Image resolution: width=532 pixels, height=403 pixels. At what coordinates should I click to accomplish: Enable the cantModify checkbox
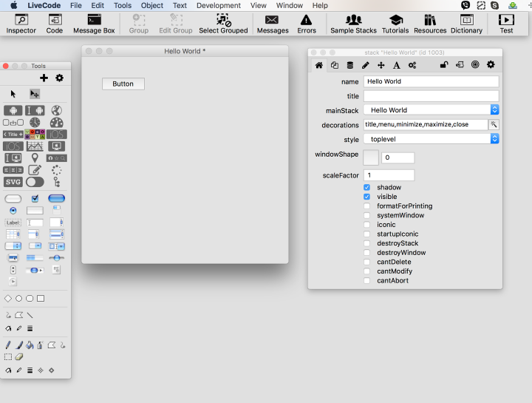pyautogui.click(x=366, y=271)
